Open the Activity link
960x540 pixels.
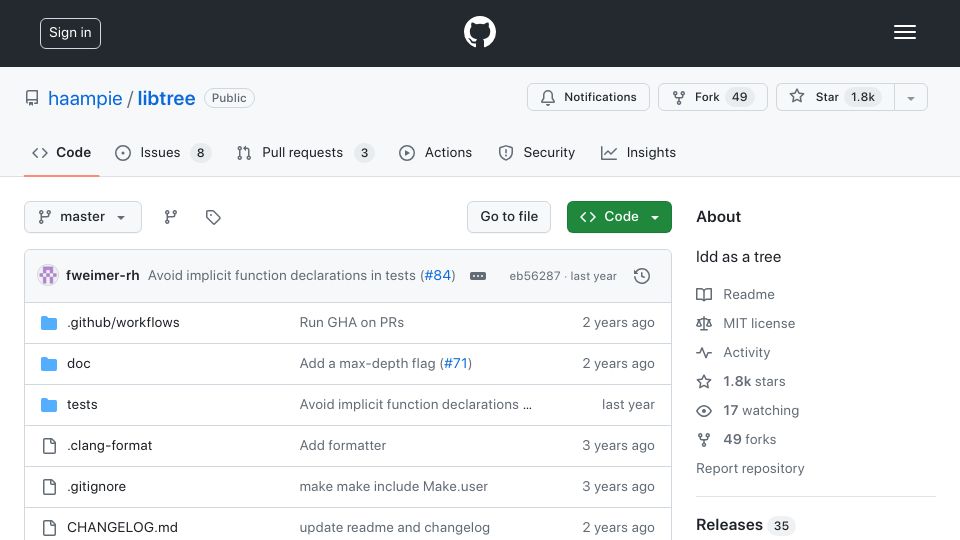pos(746,353)
